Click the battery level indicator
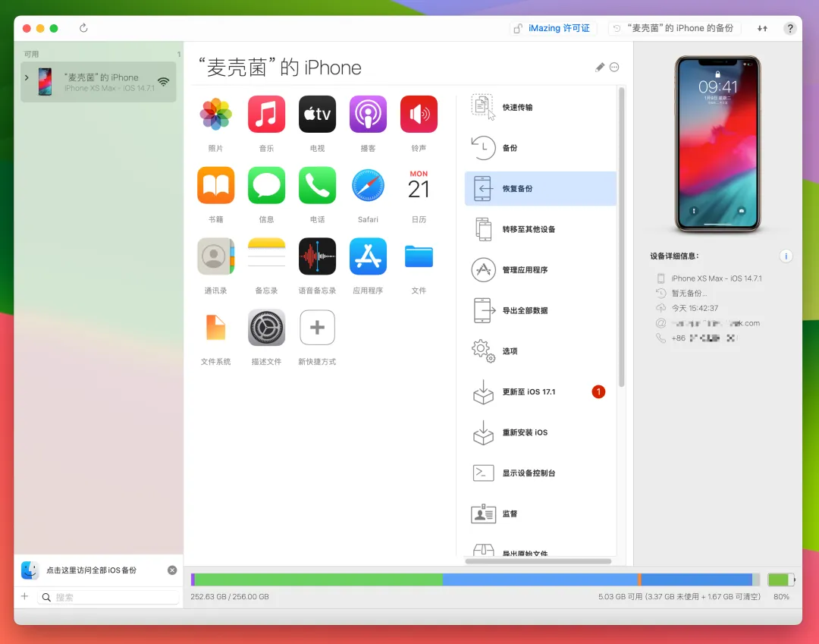Viewport: 819px width, 644px height. tap(781, 580)
